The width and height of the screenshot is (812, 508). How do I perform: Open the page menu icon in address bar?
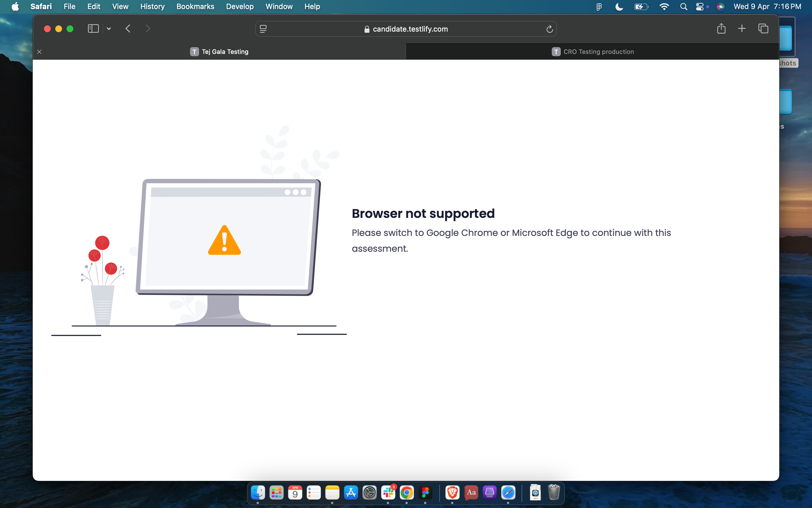click(x=263, y=29)
